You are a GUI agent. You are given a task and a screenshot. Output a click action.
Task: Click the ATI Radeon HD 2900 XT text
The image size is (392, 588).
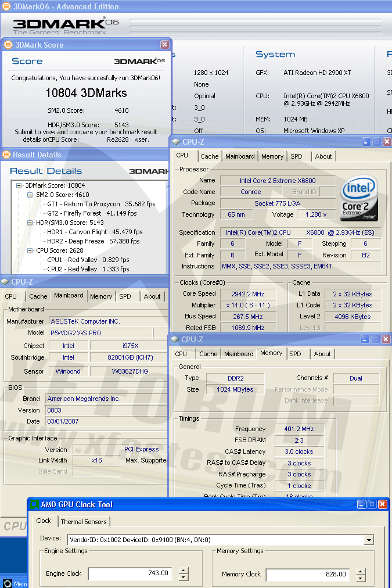click(317, 73)
